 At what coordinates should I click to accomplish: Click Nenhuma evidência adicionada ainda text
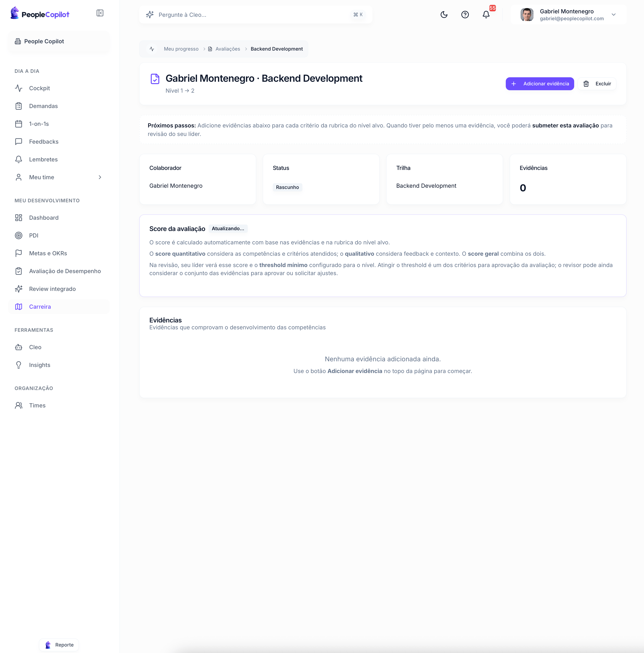pos(383,359)
